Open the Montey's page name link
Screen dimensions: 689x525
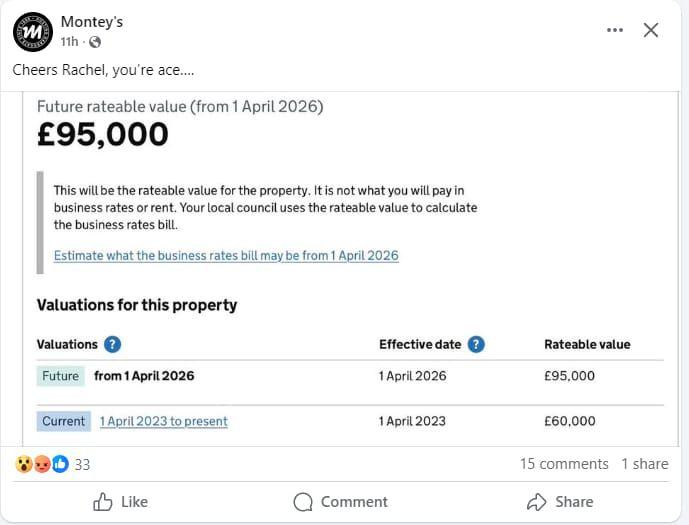[x=92, y=22]
